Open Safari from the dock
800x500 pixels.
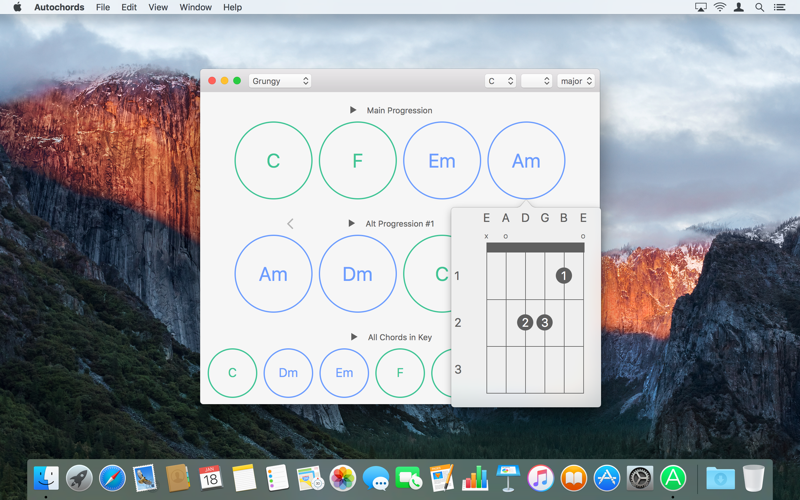click(x=112, y=478)
